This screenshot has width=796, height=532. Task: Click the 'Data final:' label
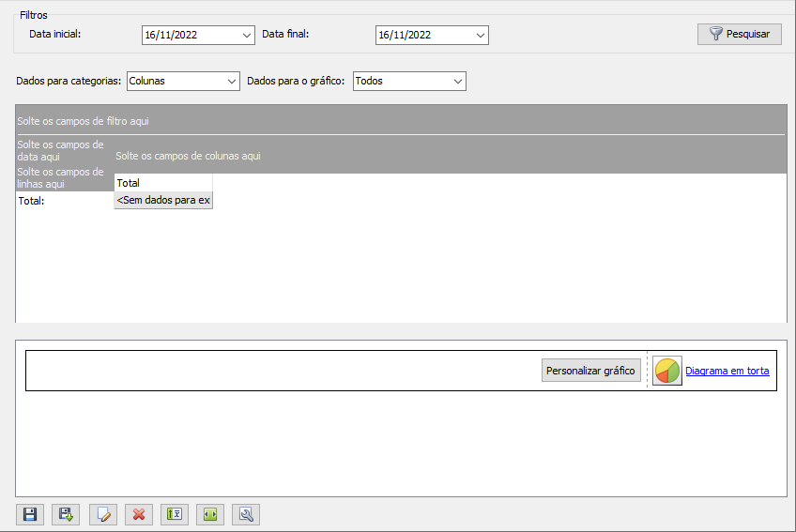click(x=285, y=34)
